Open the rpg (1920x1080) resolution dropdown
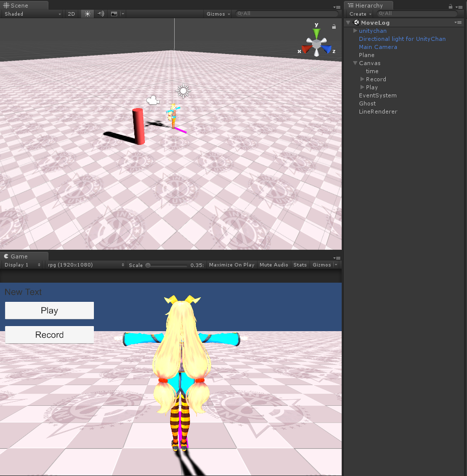The height and width of the screenshot is (476, 467). (x=86, y=265)
